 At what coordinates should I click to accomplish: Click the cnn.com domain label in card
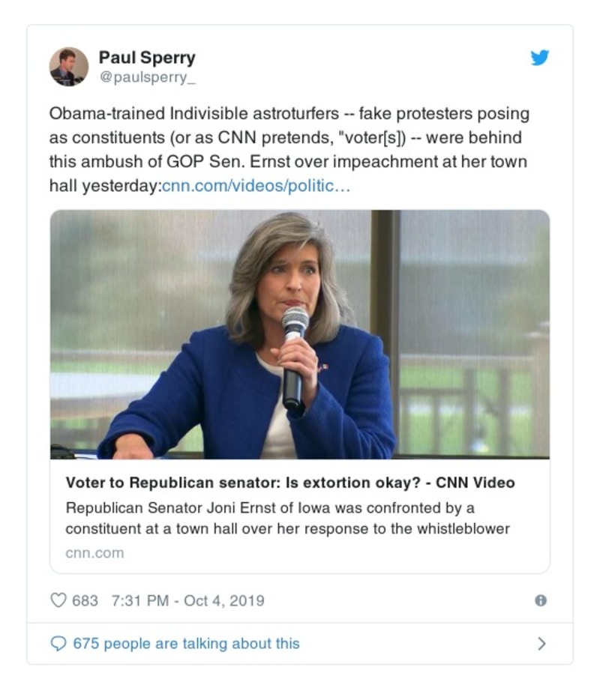click(x=94, y=553)
